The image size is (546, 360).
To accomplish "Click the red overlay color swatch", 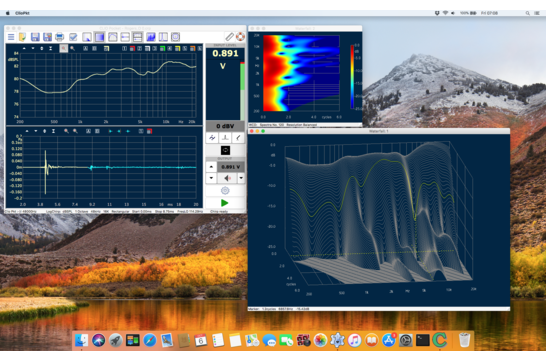I will 132,48.
